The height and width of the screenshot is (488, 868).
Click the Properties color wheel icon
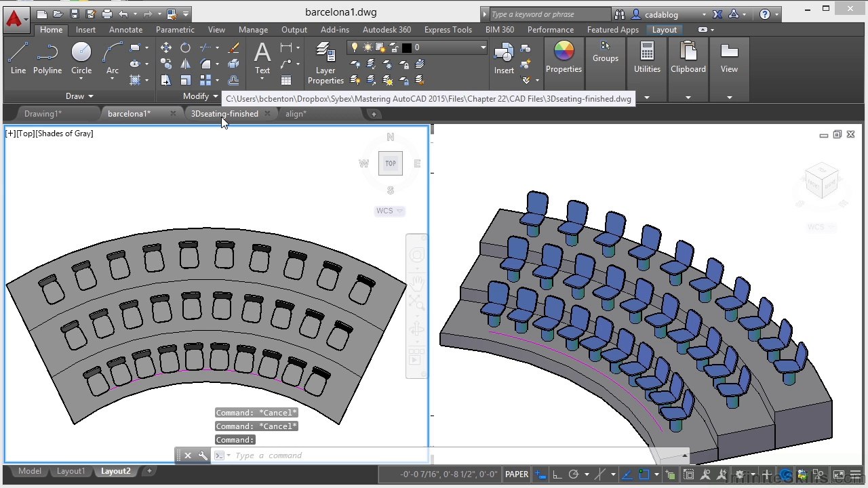[564, 52]
